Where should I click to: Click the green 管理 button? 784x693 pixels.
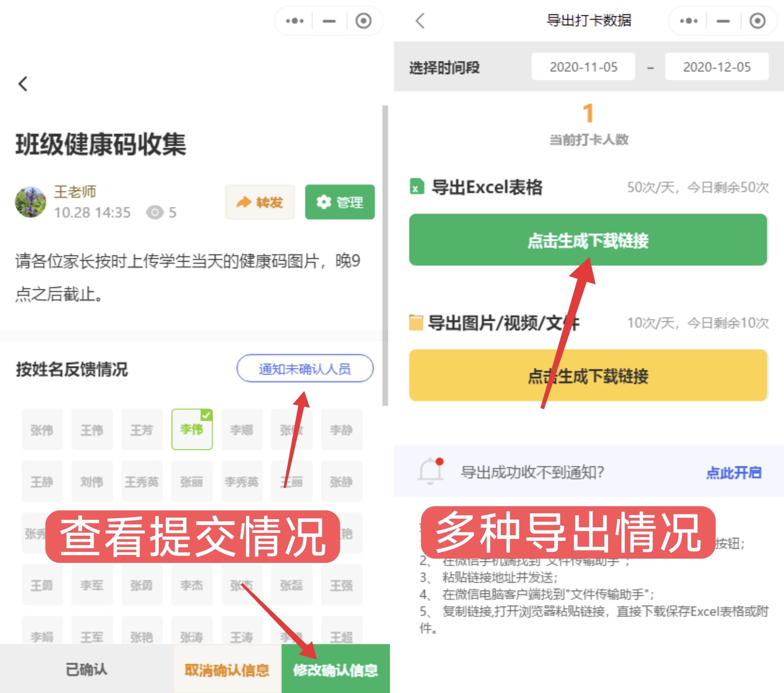coord(340,202)
